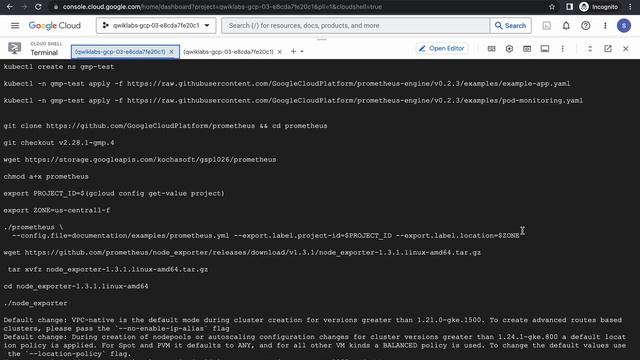The image size is (640, 360).
Task: Bookmark this page with star icon
Action: (552, 7)
